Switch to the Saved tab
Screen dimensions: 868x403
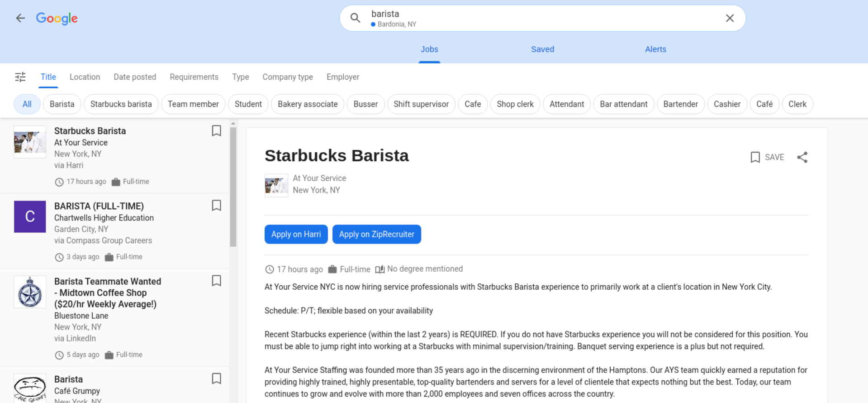pos(542,49)
